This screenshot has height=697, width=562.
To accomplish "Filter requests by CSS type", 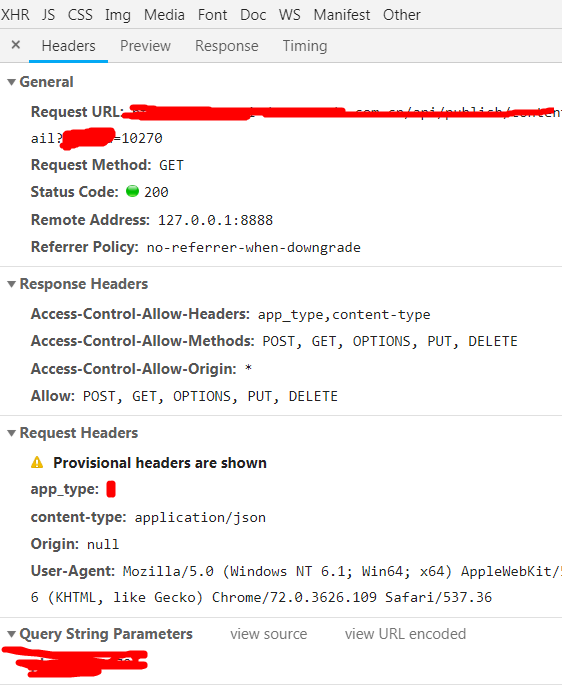I will (80, 15).
